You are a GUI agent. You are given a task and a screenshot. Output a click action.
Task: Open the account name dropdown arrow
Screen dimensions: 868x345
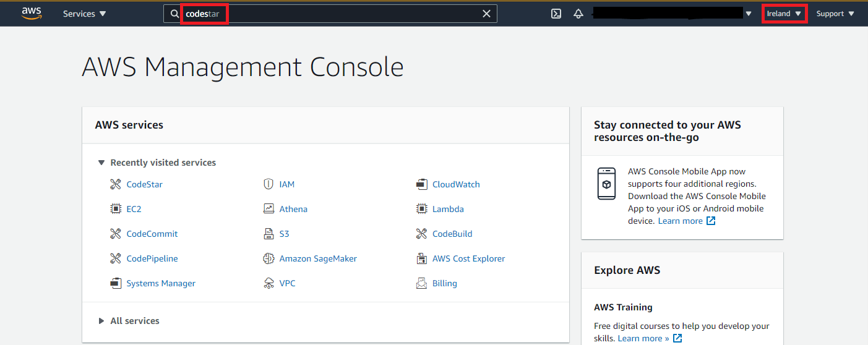[x=749, y=14]
